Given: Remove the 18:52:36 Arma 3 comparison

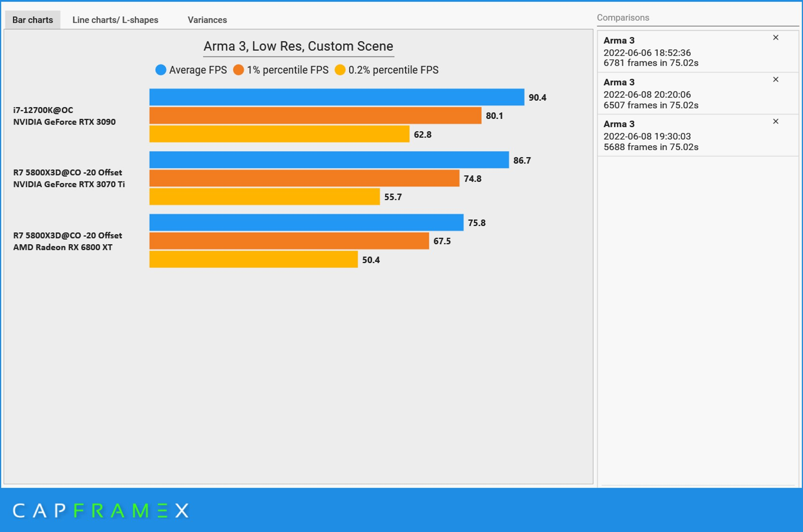Looking at the screenshot, I should pos(775,38).
